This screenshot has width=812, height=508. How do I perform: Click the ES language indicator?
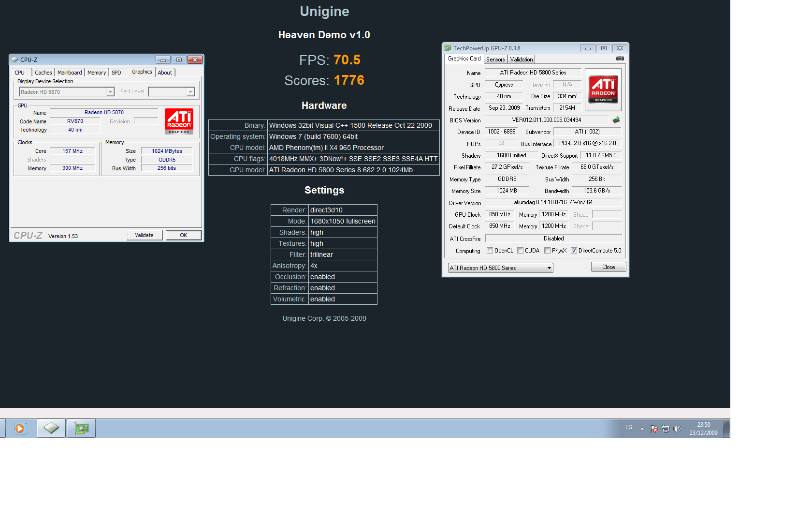point(629,427)
